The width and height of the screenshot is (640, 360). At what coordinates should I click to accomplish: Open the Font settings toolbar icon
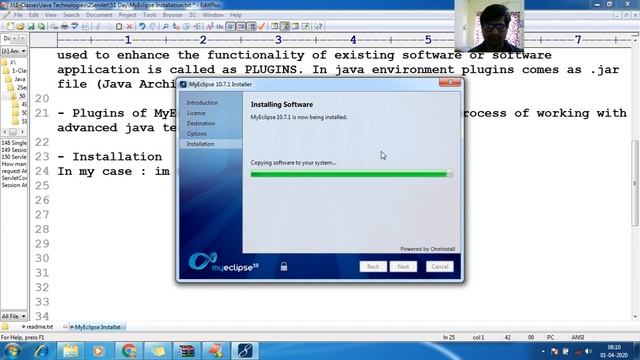210,27
